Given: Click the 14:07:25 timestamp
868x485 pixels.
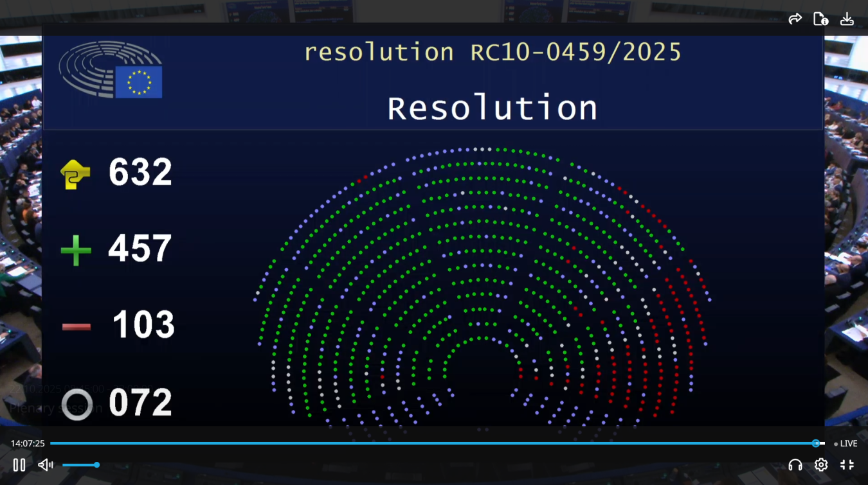Looking at the screenshot, I should [28, 443].
